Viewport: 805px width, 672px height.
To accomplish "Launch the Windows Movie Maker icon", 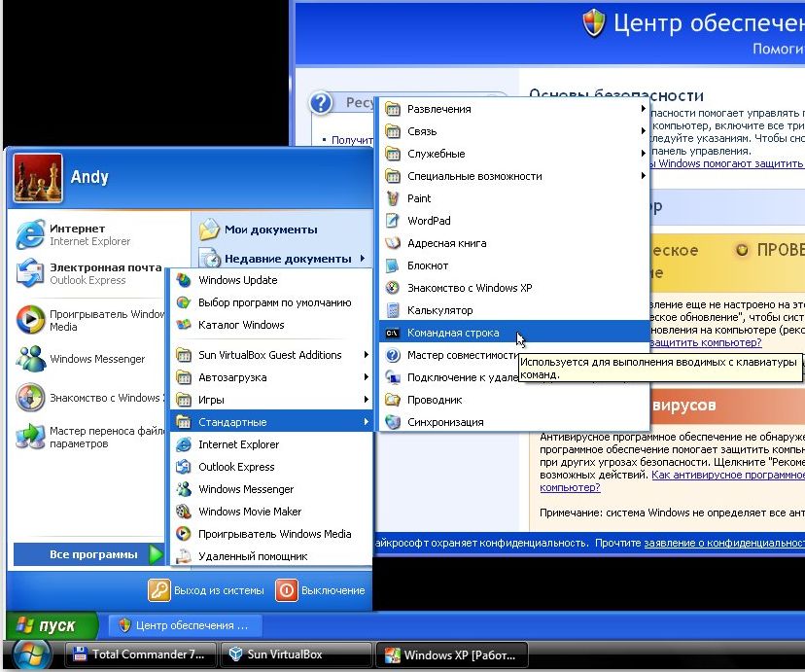I will pyautogui.click(x=184, y=512).
